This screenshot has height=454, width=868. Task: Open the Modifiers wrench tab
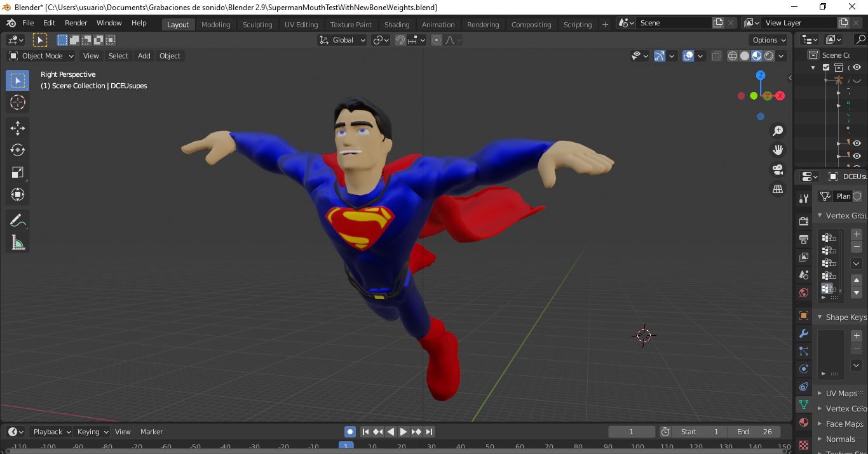(804, 333)
